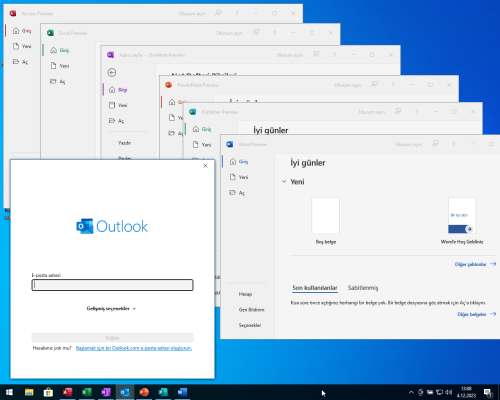Open File Explorer from the taskbar

pos(29,392)
